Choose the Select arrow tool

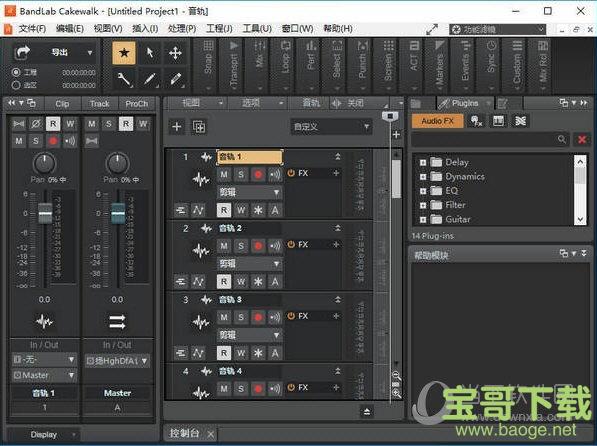pos(150,53)
